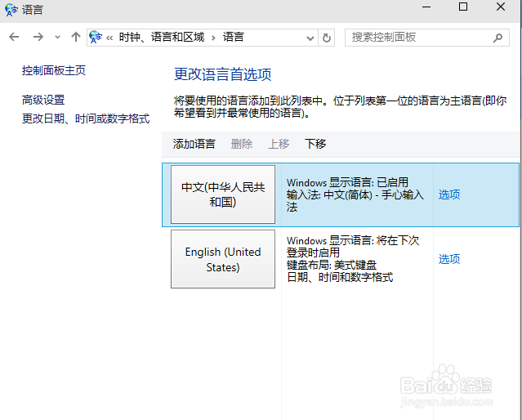Open the recent locations dropdown arrow

coord(58,37)
